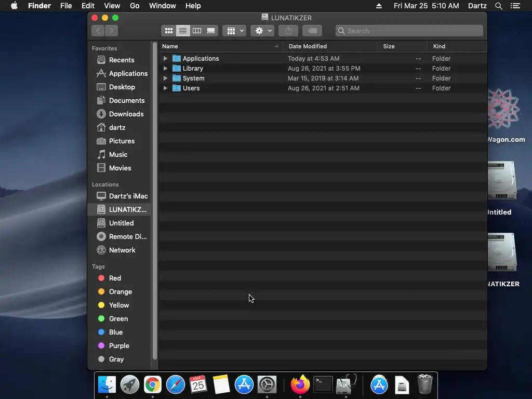Open the gear action menu dropdown
Screen dimensions: 532x399
coord(262,31)
